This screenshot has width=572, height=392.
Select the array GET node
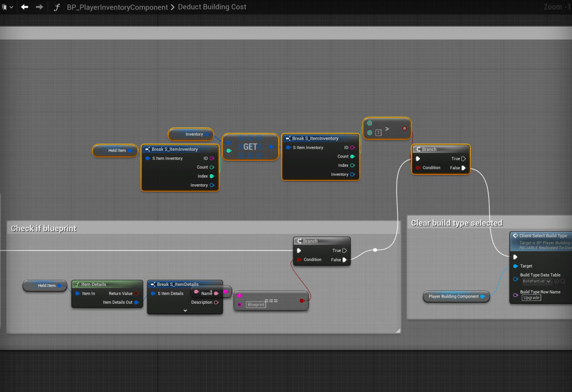(x=250, y=147)
